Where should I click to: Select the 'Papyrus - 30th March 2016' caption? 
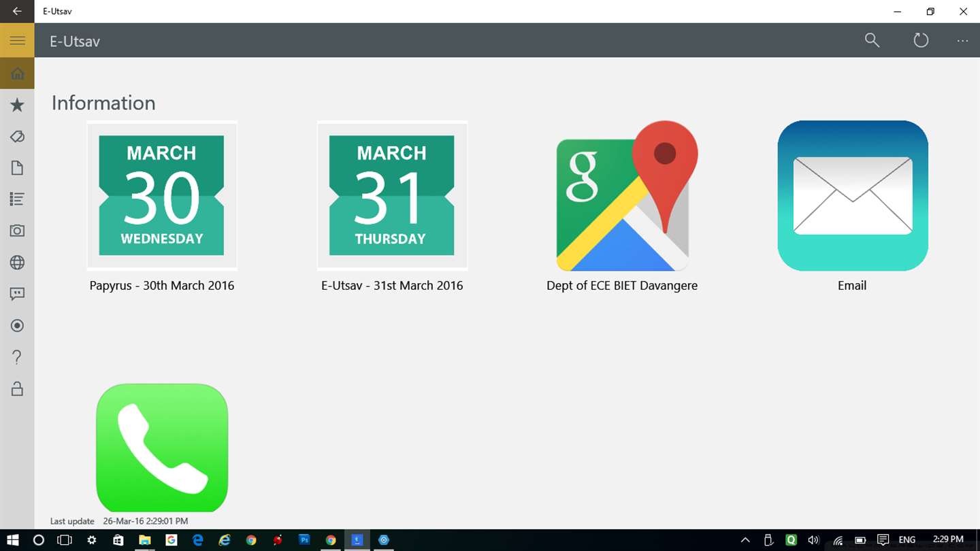pyautogui.click(x=162, y=286)
